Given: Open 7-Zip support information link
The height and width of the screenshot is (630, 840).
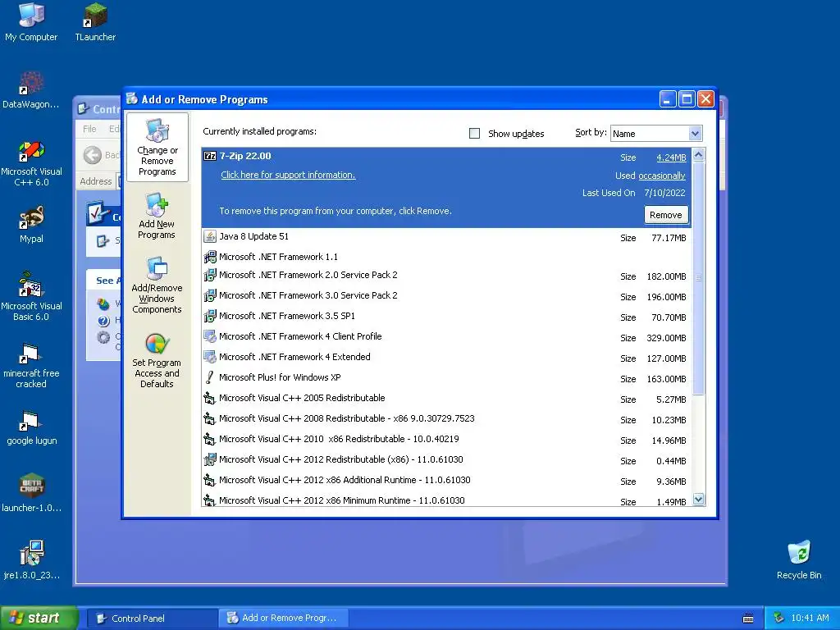Looking at the screenshot, I should tap(288, 175).
